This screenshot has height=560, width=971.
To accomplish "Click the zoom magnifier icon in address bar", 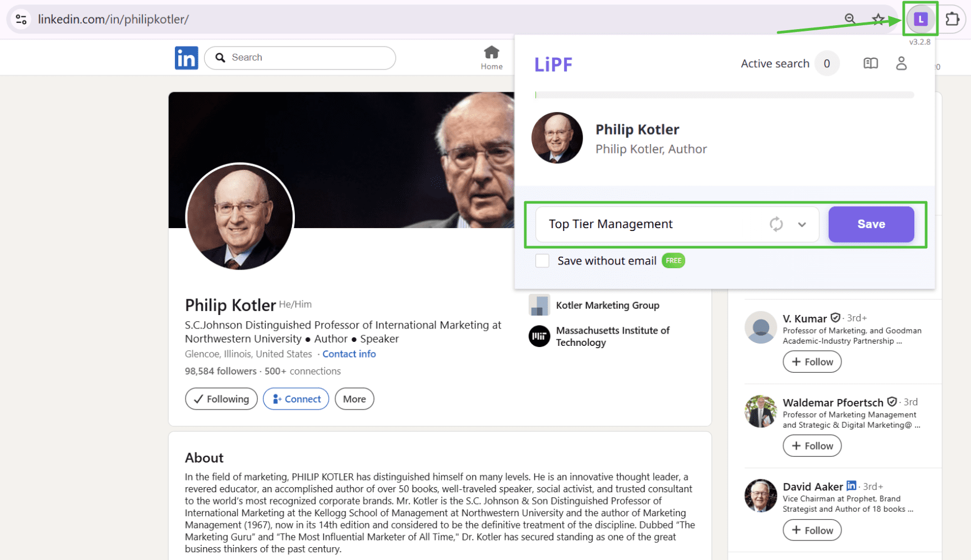I will tap(850, 19).
